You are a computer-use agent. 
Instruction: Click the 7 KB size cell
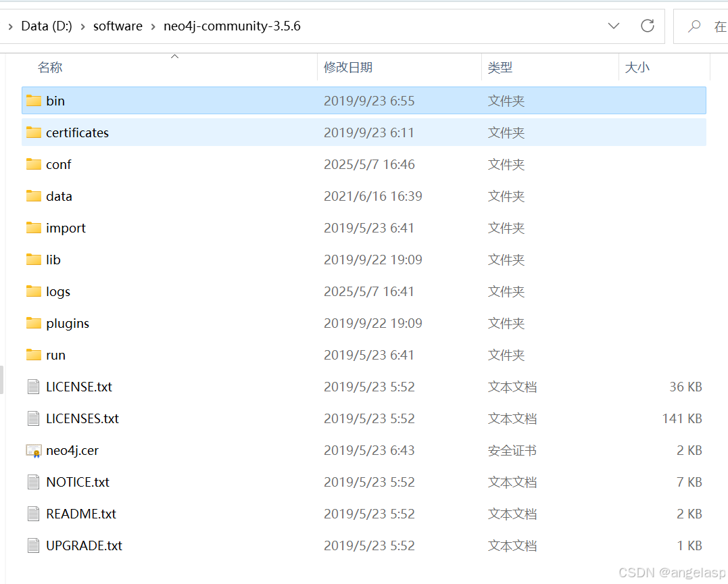pos(689,483)
